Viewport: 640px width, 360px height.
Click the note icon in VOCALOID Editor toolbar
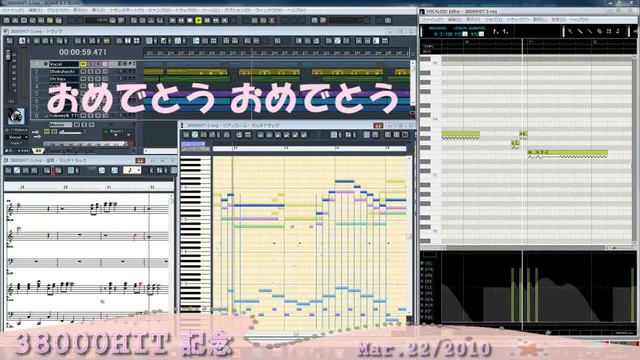click(x=618, y=31)
